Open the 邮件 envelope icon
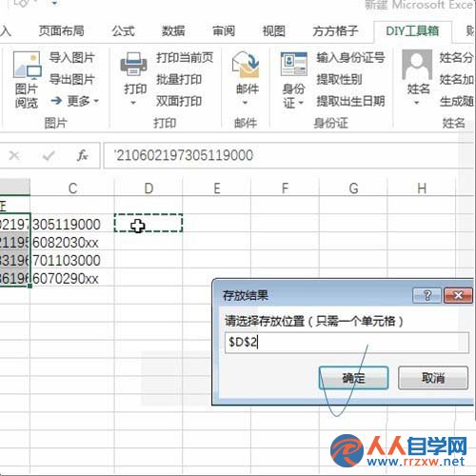Screen dimensions: 476x476 246,65
